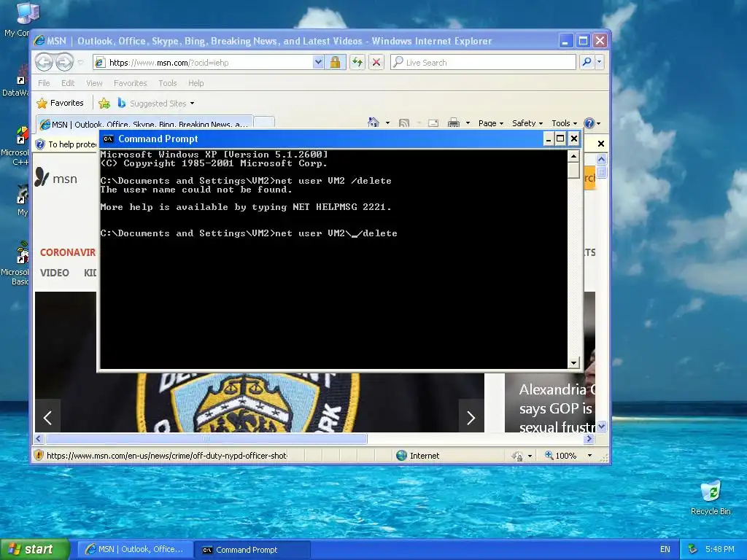Expand the zoom level dropdown arrow
747x560 pixels.
coord(589,455)
